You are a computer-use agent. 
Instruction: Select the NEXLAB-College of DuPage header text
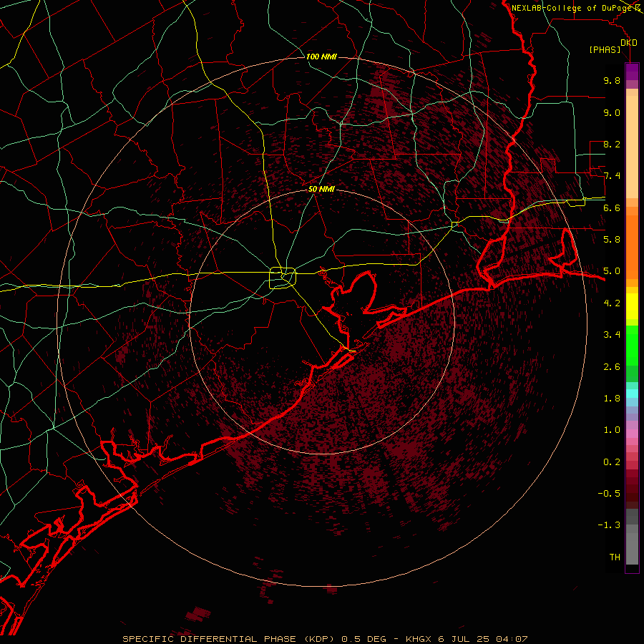(x=574, y=8)
